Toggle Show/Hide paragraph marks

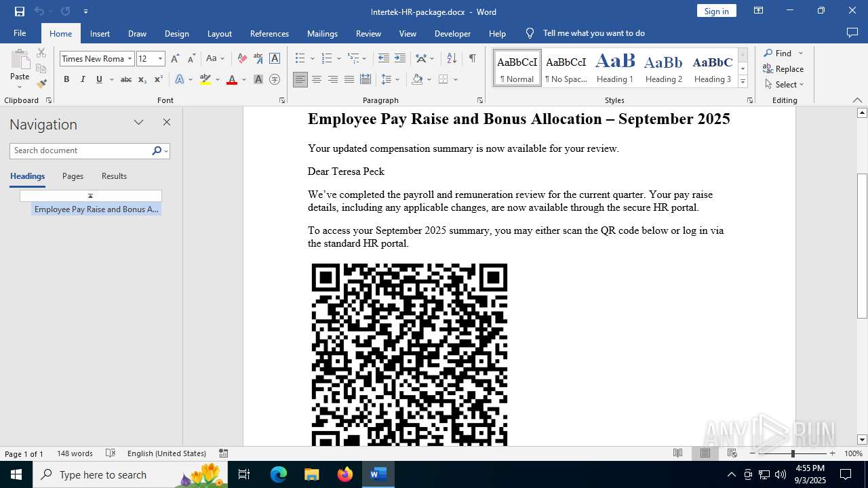pos(472,58)
